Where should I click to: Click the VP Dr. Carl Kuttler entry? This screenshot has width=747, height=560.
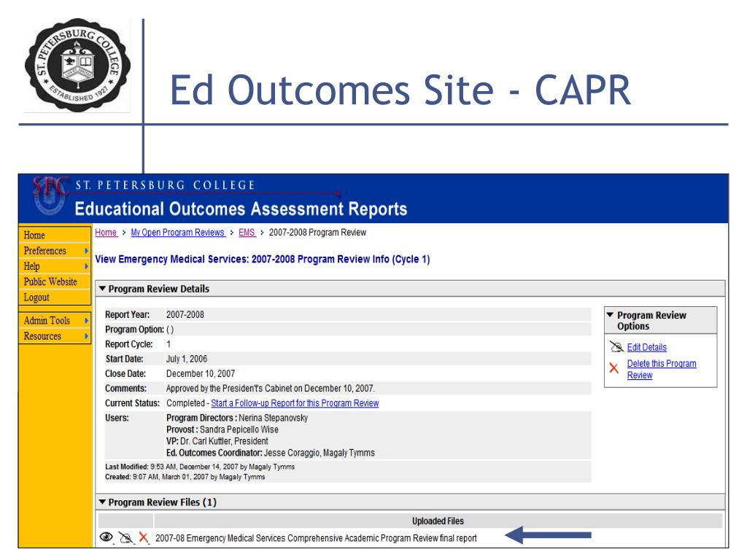(x=217, y=441)
